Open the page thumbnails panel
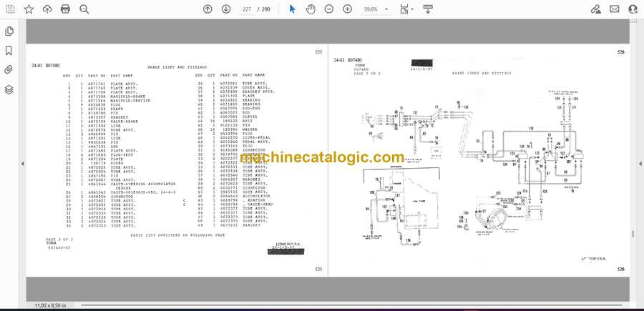The height and width of the screenshot is (311, 644). tap(9, 31)
